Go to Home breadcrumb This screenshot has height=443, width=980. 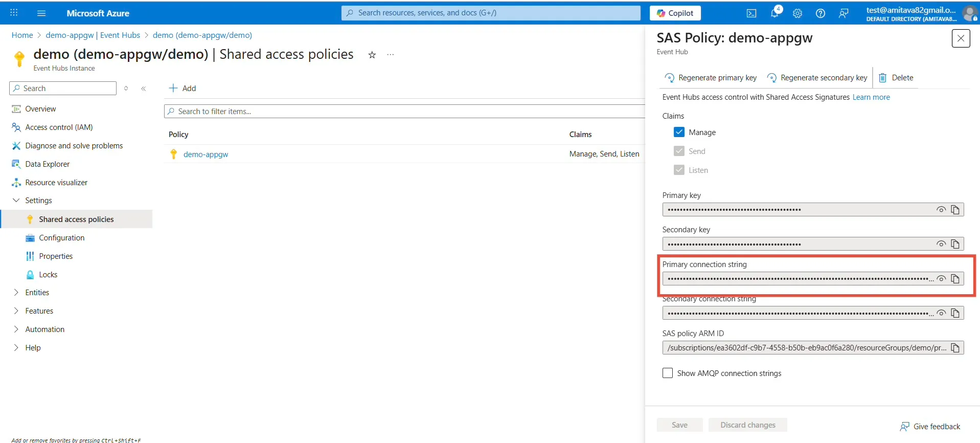pyautogui.click(x=22, y=35)
